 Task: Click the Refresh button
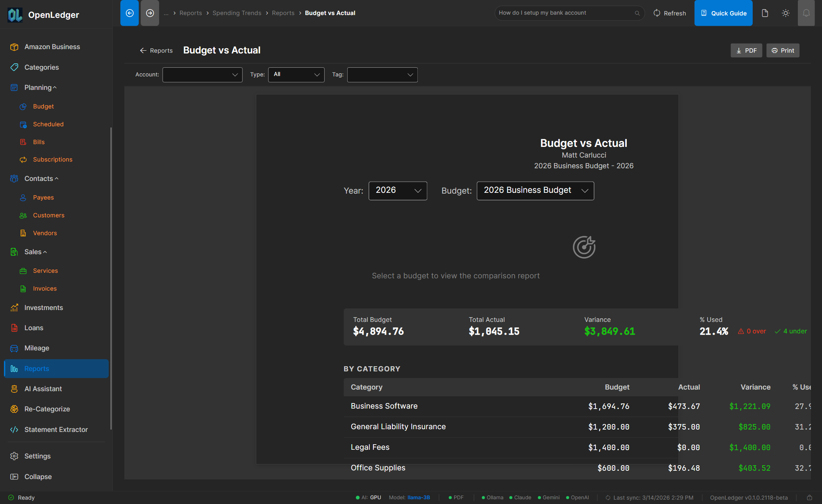pyautogui.click(x=670, y=13)
